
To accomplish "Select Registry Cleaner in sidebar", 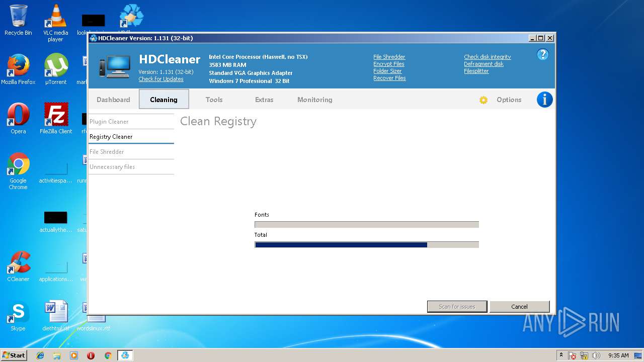I will point(131,137).
